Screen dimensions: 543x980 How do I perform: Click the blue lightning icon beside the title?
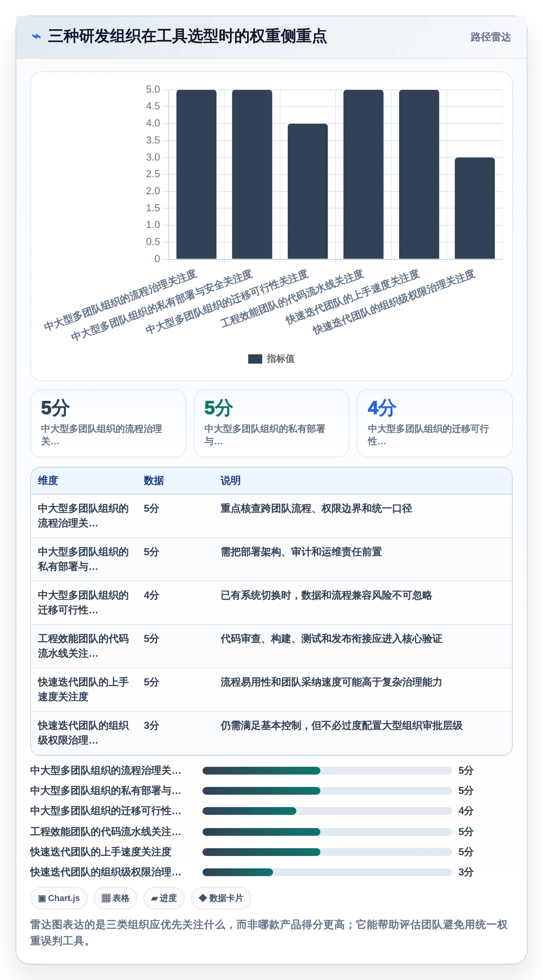tap(36, 36)
